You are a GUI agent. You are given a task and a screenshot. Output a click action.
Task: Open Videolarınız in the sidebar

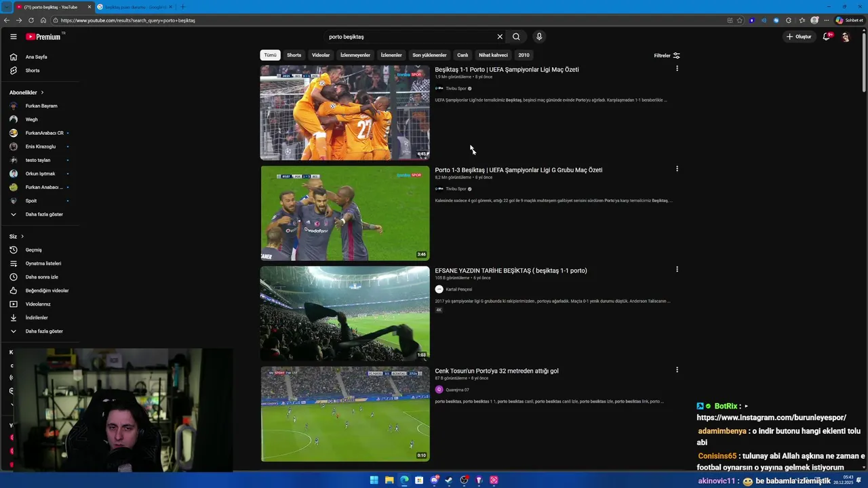(x=39, y=304)
